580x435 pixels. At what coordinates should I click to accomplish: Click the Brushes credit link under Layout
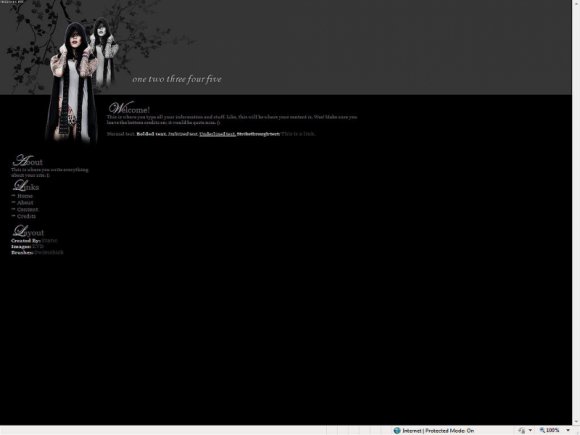(x=49, y=252)
